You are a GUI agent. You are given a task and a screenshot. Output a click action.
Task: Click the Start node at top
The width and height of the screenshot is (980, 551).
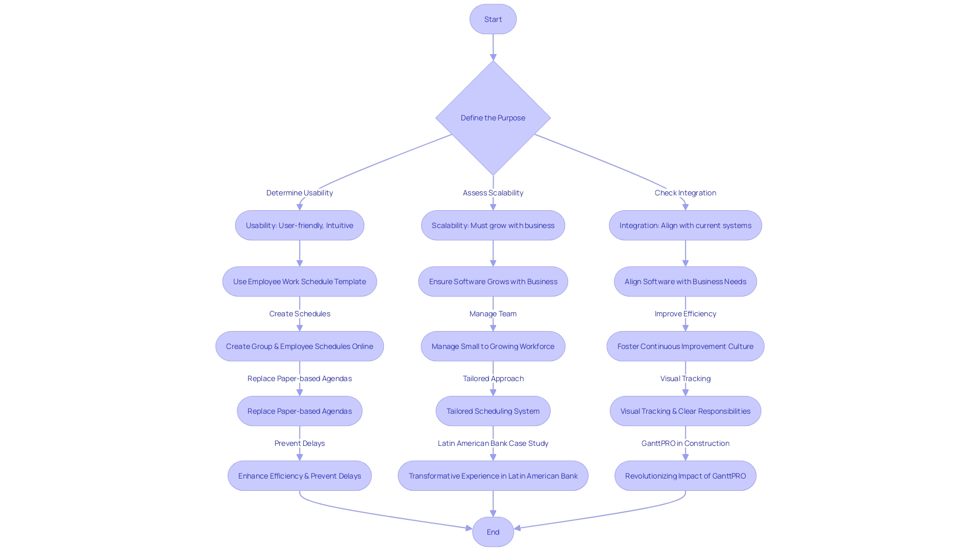[493, 19]
